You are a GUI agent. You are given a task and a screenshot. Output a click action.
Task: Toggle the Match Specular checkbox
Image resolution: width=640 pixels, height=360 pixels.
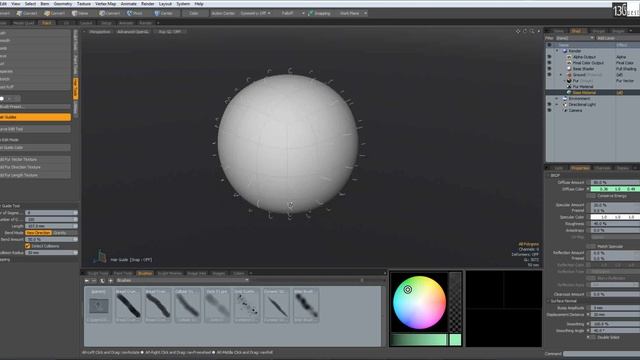593,246
